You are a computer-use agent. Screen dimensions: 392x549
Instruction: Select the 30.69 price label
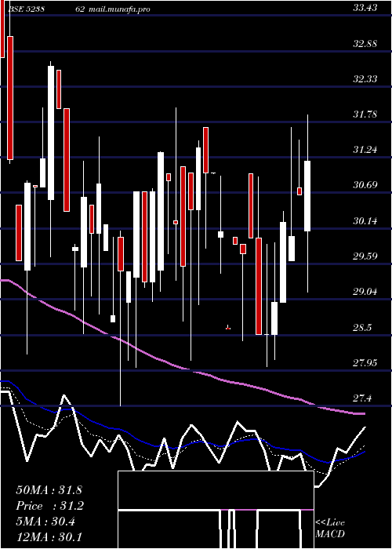point(365,186)
